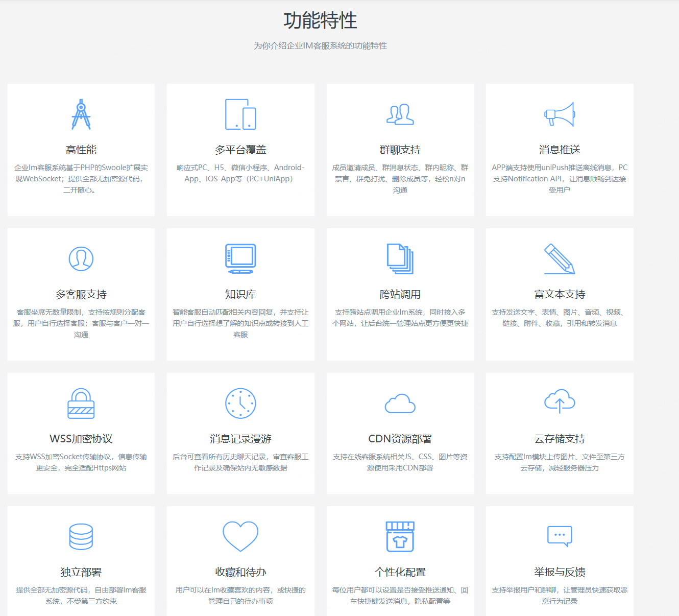Click the stacked documents icon for 跨站调用
The width and height of the screenshot is (679, 616).
click(400, 259)
